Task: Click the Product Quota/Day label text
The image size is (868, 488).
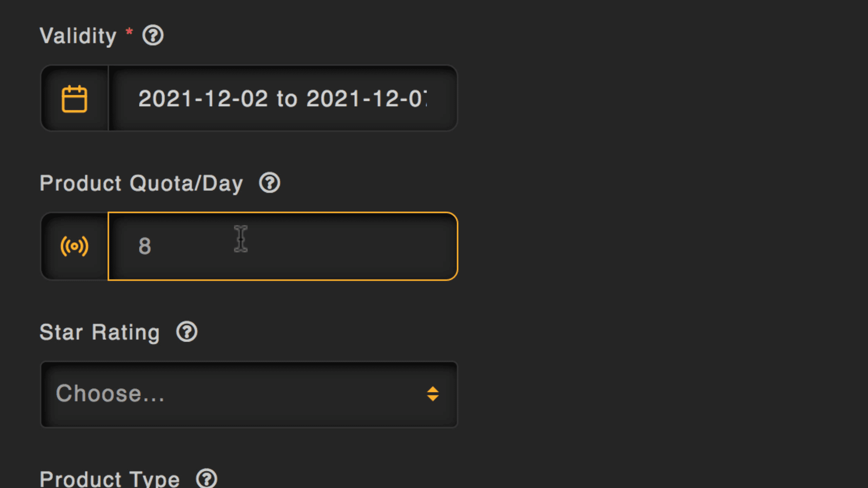Action: pos(141,184)
